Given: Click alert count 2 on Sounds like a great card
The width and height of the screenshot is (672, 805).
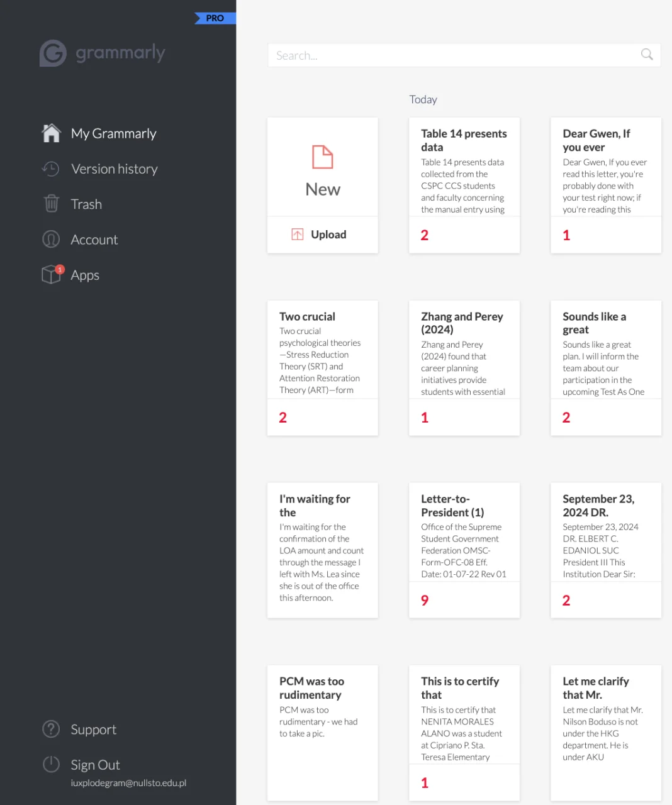Looking at the screenshot, I should coord(566,418).
